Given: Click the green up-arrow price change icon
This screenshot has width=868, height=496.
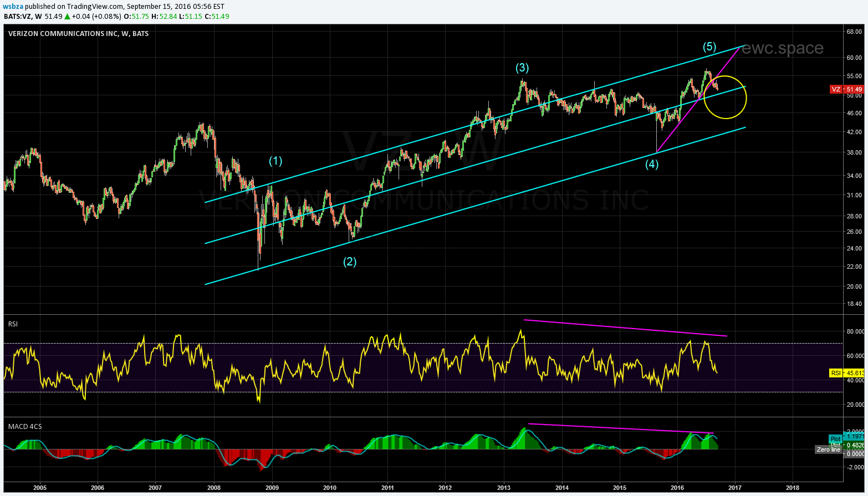Looking at the screenshot, I should pyautogui.click(x=67, y=16).
